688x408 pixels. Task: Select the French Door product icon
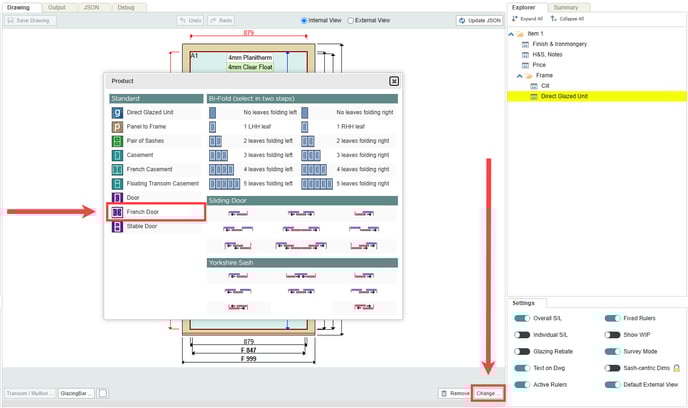(118, 212)
